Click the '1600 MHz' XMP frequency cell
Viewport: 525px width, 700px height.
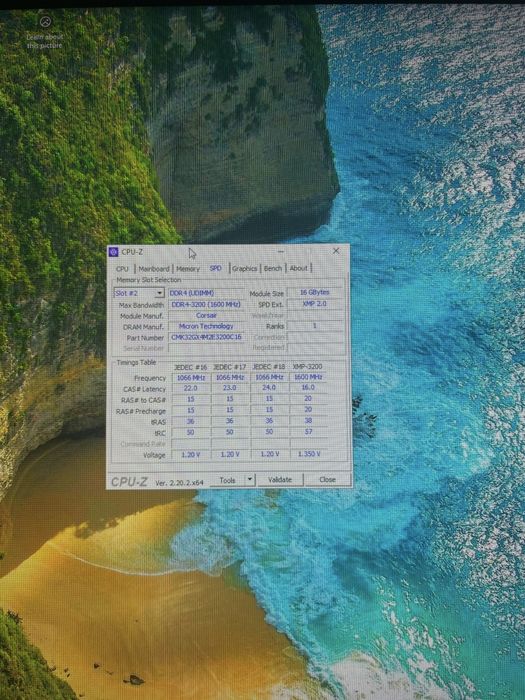(308, 377)
